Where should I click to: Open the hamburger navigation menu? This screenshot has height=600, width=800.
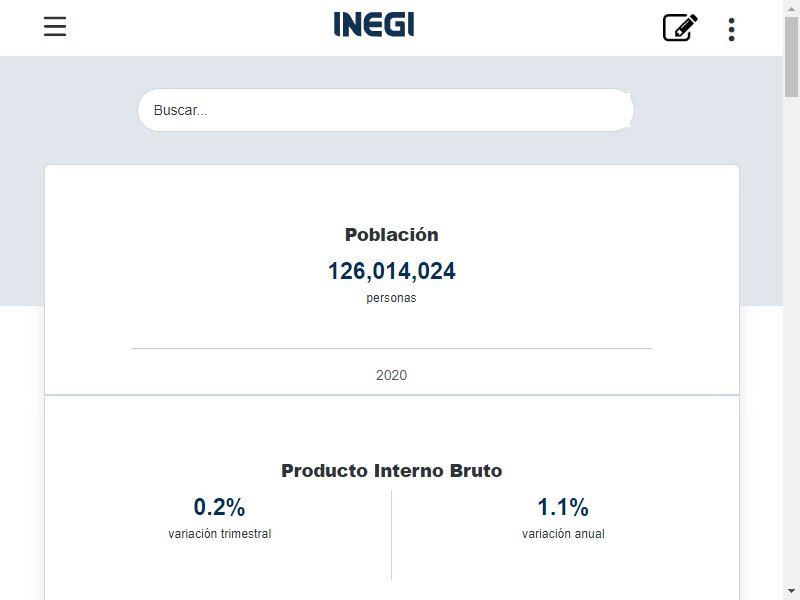(x=55, y=27)
